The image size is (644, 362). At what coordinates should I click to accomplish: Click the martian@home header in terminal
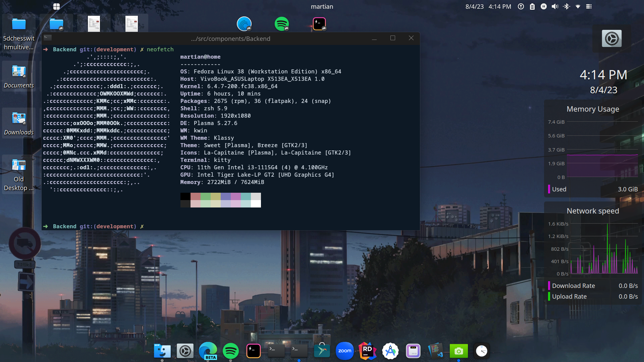tap(200, 57)
